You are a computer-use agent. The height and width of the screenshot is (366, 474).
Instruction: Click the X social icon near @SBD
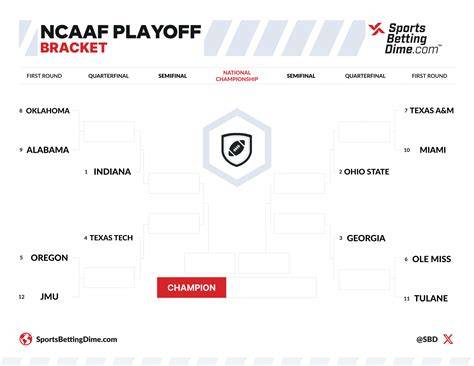coord(448,339)
